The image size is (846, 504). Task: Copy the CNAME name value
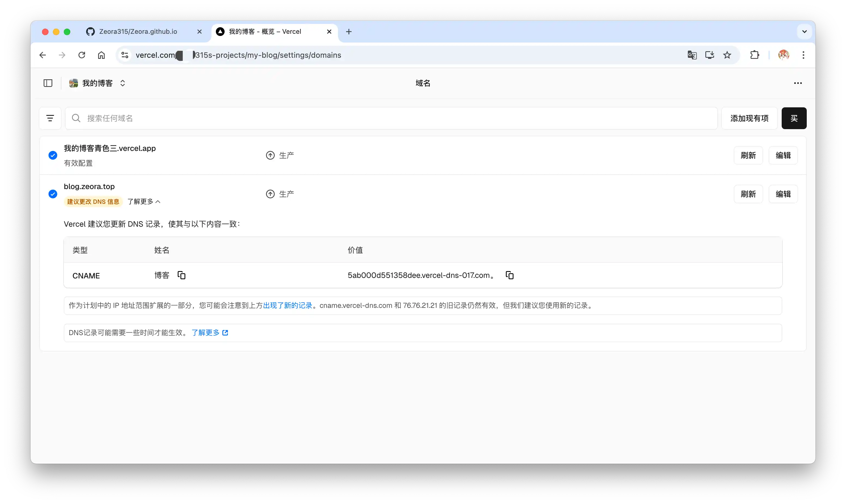pos(182,275)
